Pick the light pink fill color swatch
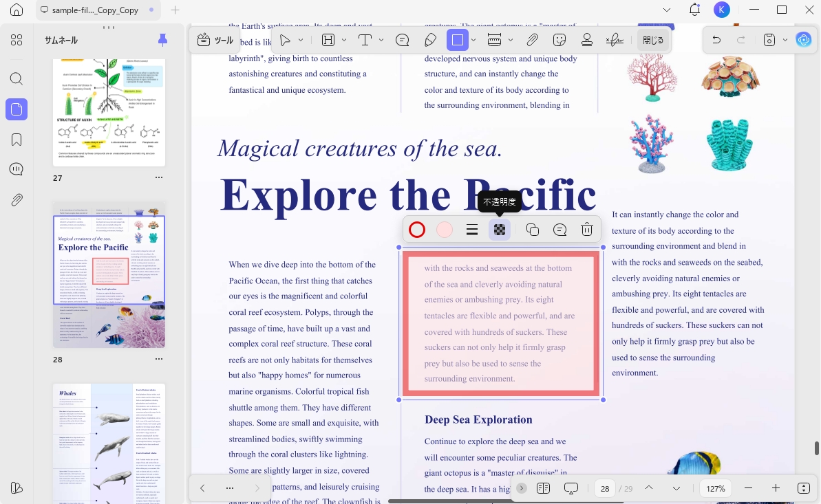821x504 pixels. (x=445, y=230)
